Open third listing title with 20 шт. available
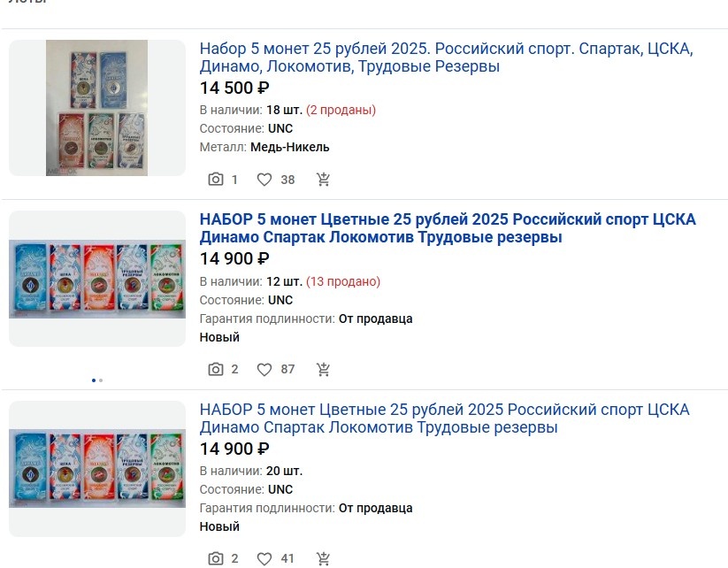The image size is (728, 568). (x=444, y=418)
